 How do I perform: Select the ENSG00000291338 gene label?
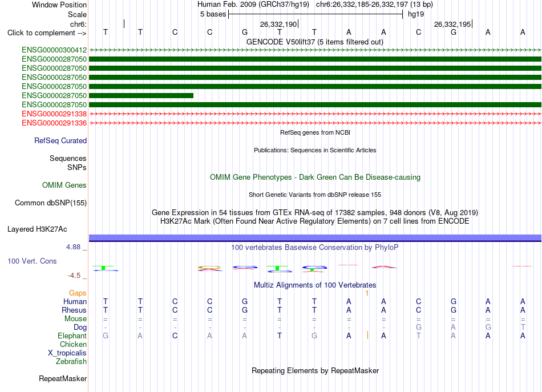(x=54, y=114)
